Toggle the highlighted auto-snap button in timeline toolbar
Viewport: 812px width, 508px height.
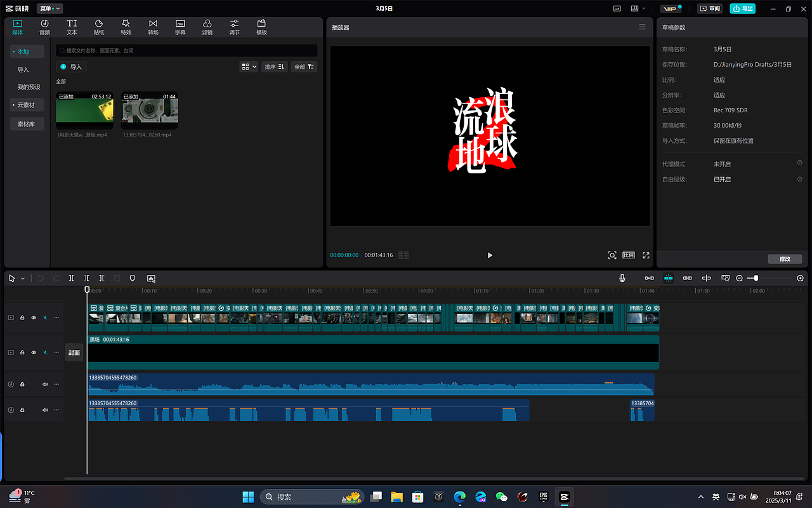tap(668, 278)
